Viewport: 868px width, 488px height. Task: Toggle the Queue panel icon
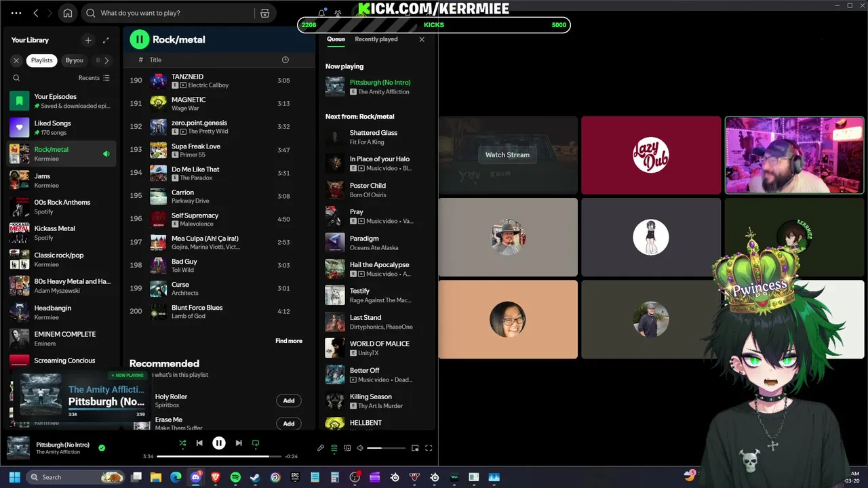tap(334, 448)
